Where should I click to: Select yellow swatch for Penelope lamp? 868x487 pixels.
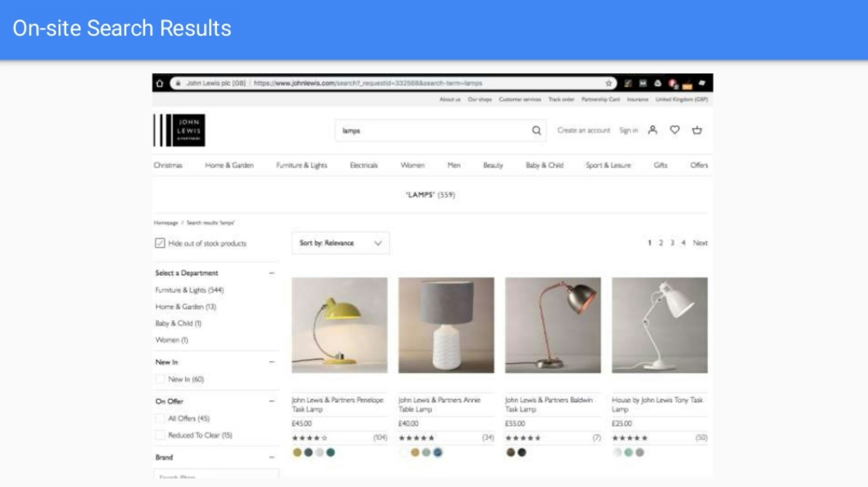pos(297,452)
